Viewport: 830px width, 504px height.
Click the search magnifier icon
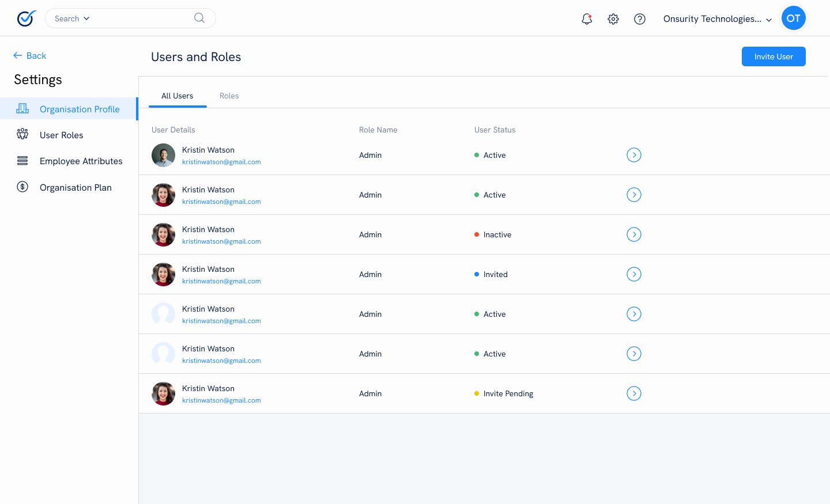point(199,18)
